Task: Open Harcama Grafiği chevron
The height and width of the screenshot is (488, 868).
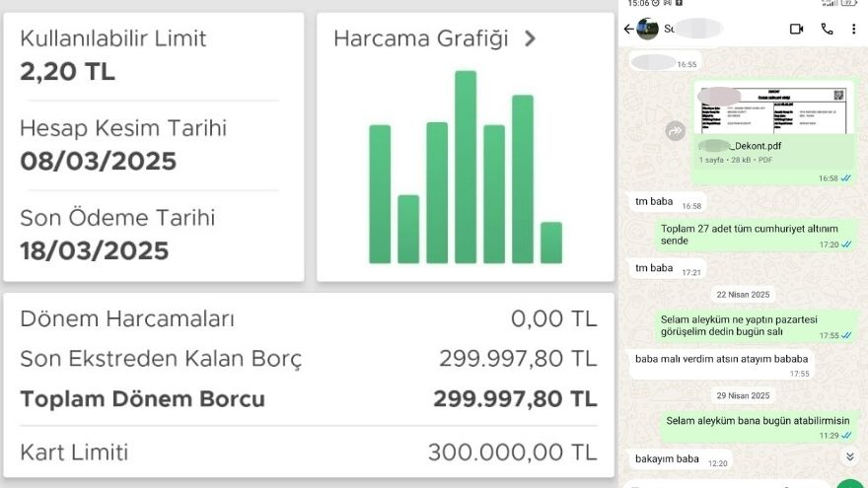Action: [530, 39]
